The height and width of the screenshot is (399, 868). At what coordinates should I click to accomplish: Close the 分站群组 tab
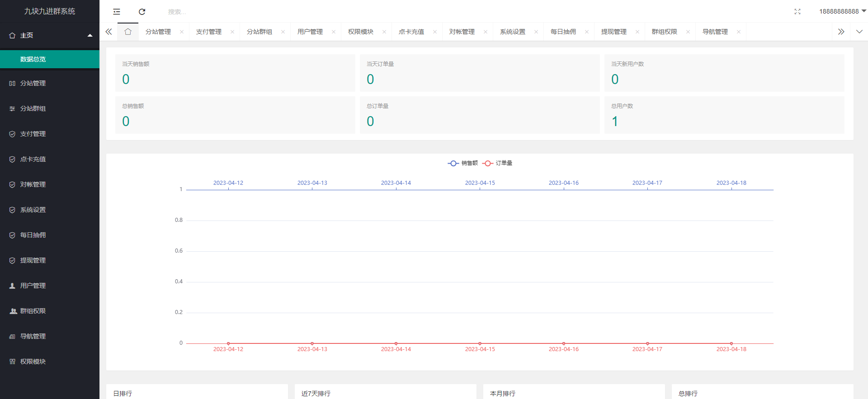tap(283, 32)
